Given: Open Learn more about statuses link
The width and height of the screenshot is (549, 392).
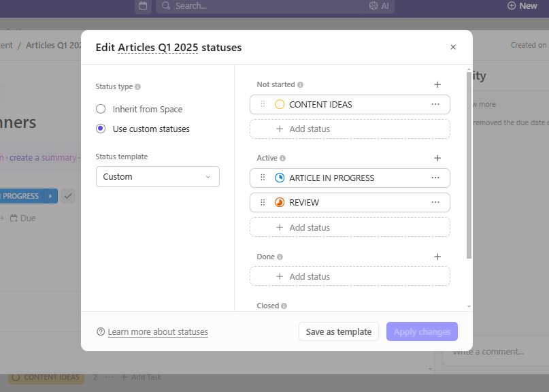Looking at the screenshot, I should (158, 331).
